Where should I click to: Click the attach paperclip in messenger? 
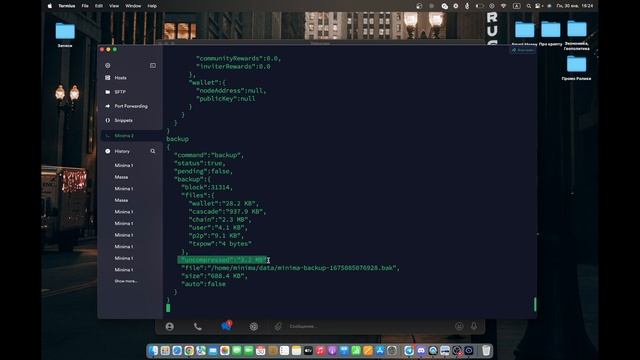pos(278,327)
